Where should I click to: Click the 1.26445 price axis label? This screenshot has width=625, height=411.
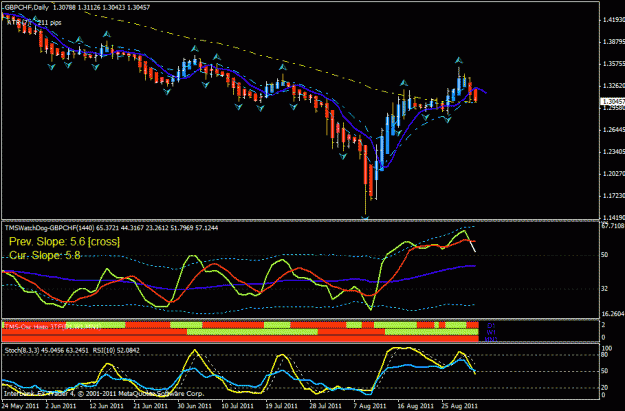[613, 130]
